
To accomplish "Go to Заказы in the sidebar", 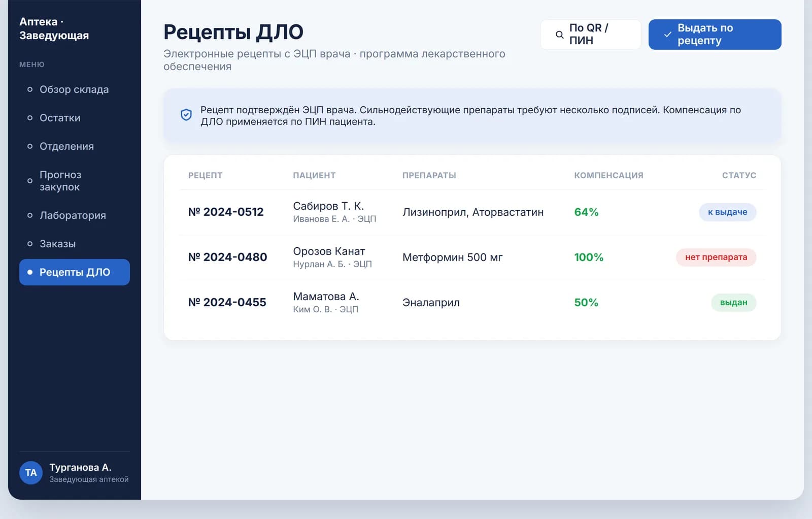I will (x=75, y=244).
